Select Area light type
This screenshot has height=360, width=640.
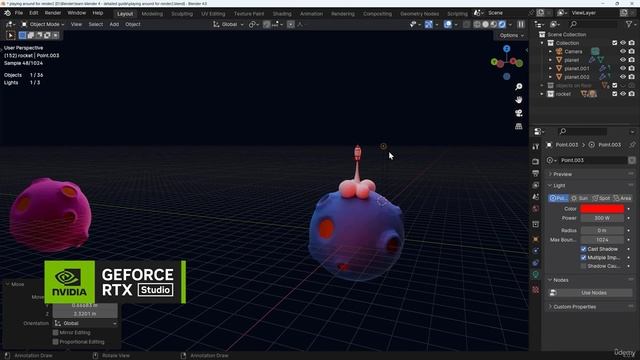tap(622, 198)
